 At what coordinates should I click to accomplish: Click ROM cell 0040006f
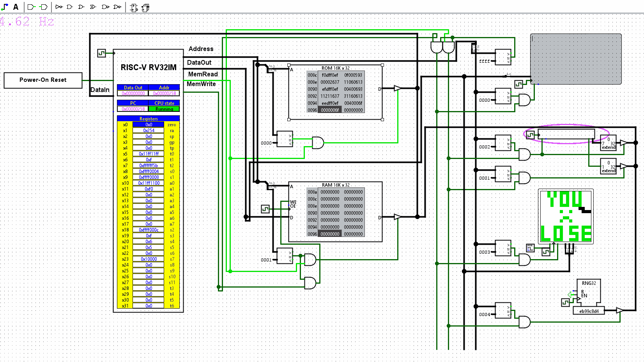pyautogui.click(x=353, y=103)
